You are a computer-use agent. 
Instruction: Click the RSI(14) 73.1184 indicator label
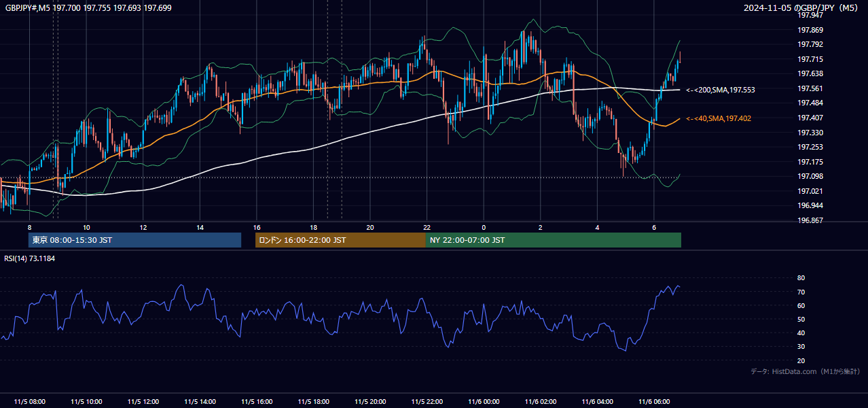pyautogui.click(x=29, y=258)
